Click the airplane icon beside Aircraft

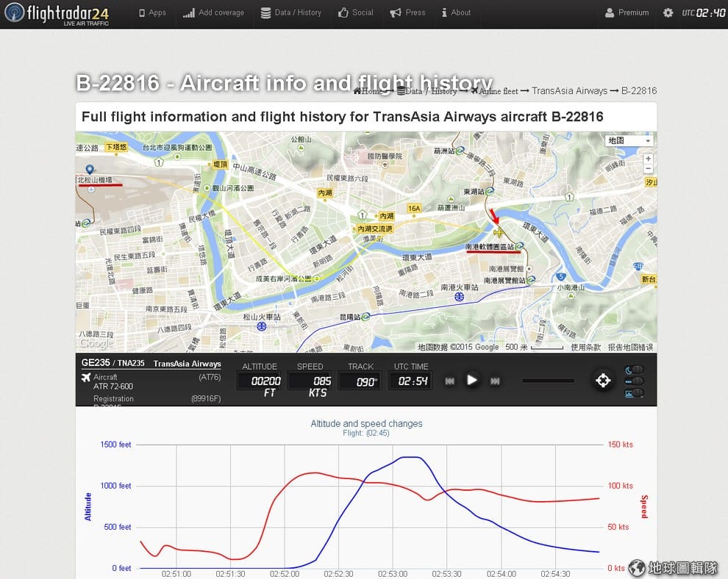[86, 377]
